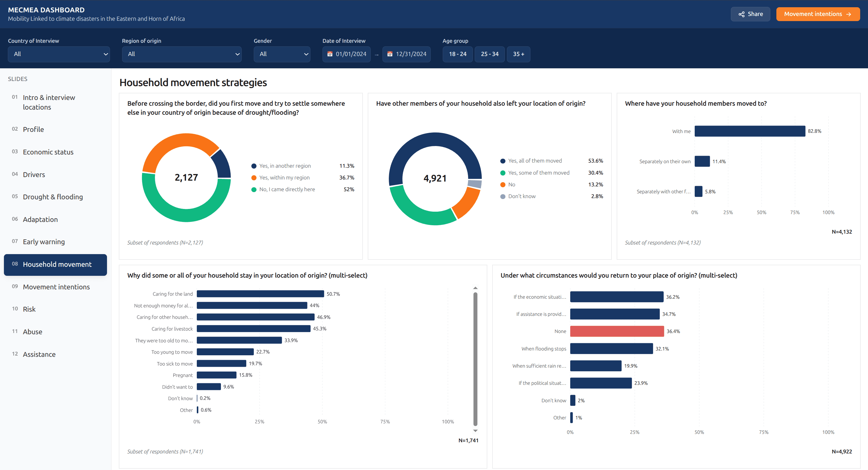Click the 'N=4,922' label
The width and height of the screenshot is (868, 470).
(842, 452)
